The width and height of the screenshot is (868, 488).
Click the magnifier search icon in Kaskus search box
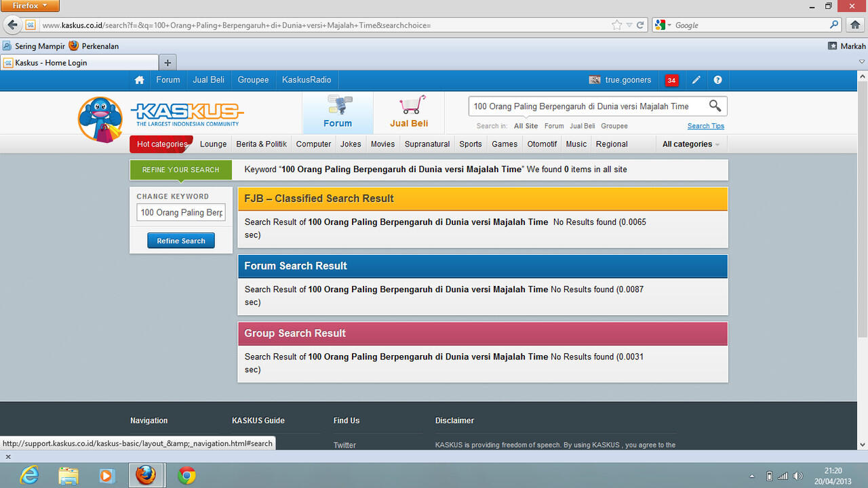pyautogui.click(x=715, y=106)
